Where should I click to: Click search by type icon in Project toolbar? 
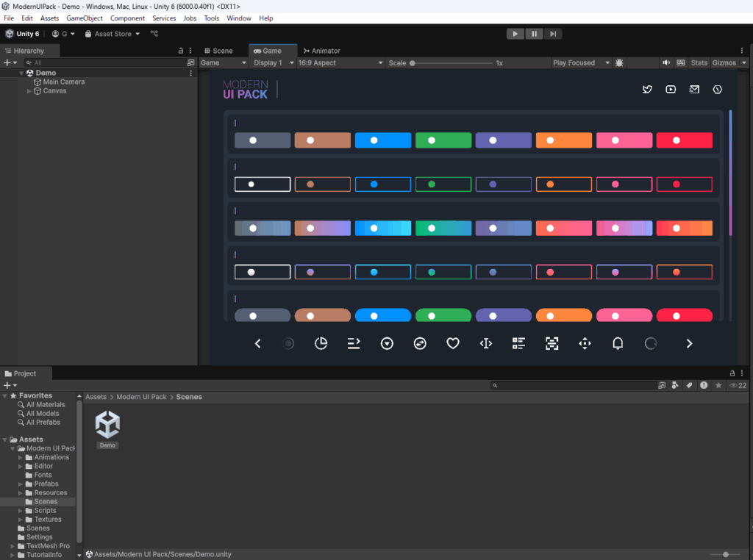tap(675, 385)
